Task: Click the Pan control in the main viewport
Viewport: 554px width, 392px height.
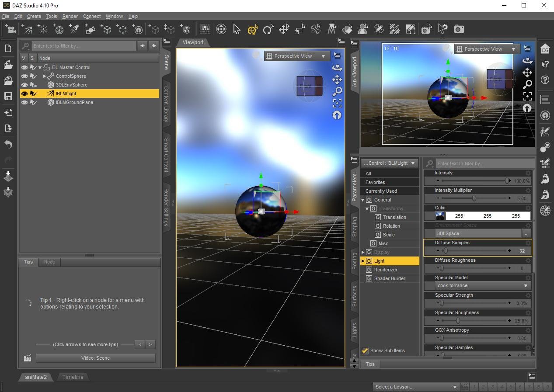Action: [337, 80]
